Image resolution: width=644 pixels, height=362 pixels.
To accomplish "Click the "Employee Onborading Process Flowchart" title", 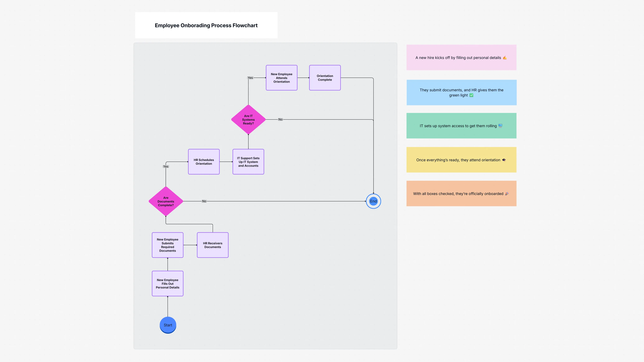I will [206, 25].
